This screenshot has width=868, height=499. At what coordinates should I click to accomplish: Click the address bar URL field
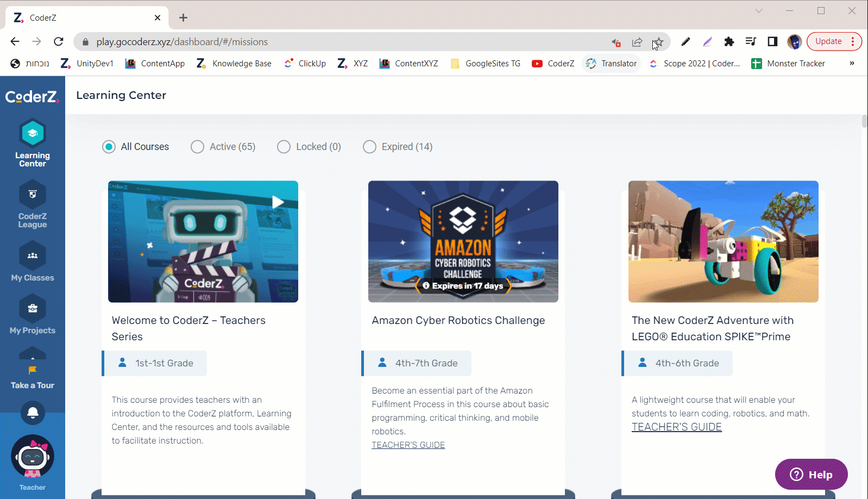[348, 42]
